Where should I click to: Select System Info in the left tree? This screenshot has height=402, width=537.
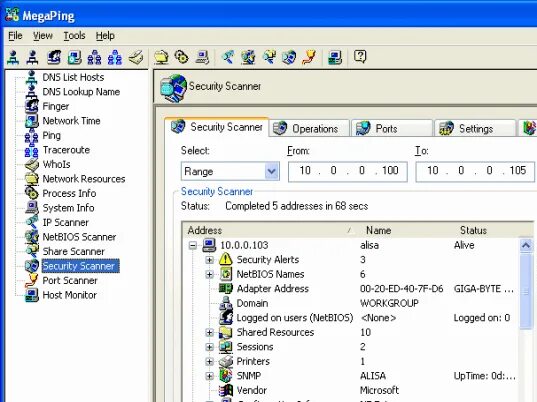(68, 208)
